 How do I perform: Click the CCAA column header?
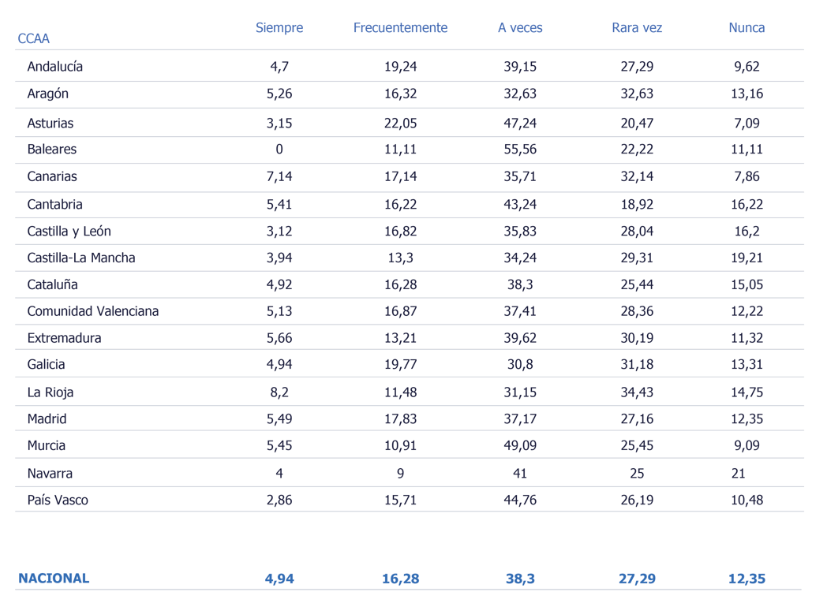[x=34, y=39]
